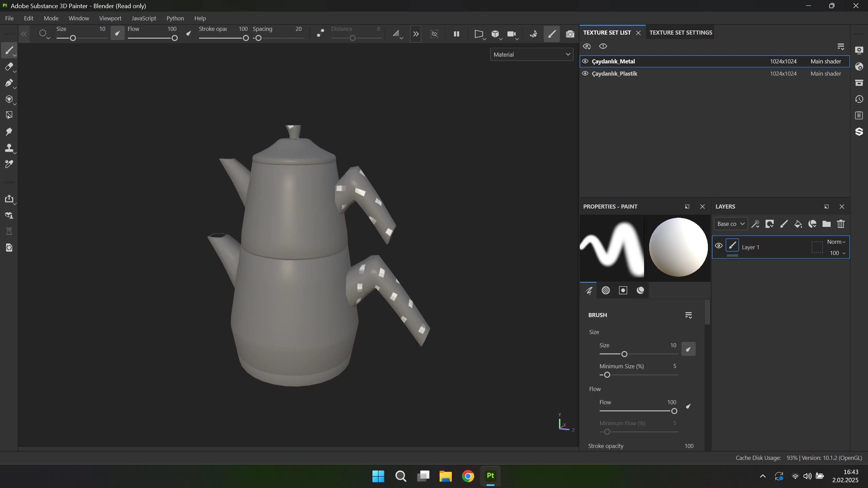Switch to Texture Set Settings tab

(x=680, y=33)
